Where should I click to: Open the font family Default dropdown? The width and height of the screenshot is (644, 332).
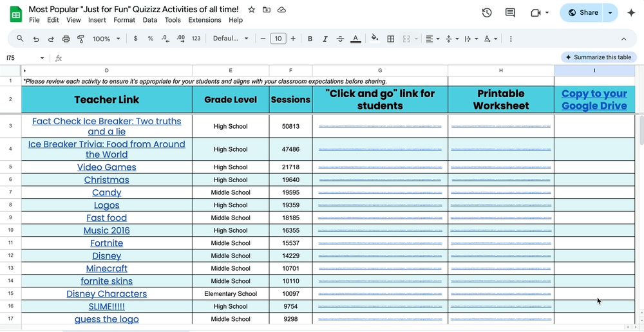pyautogui.click(x=231, y=39)
